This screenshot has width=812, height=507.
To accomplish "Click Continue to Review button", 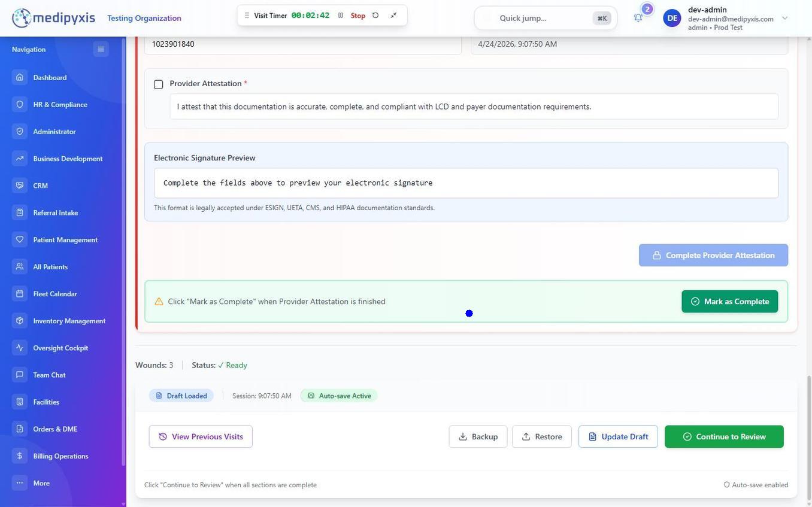I will pyautogui.click(x=724, y=436).
